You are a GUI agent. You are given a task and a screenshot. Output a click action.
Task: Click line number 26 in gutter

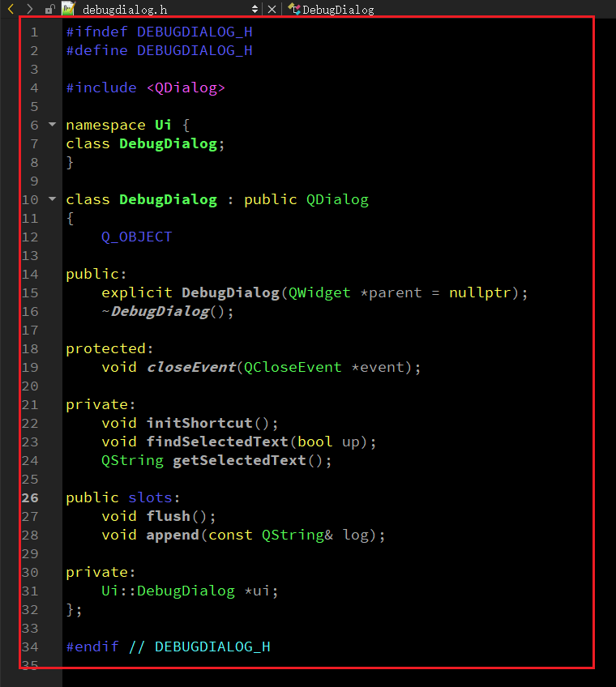pos(30,497)
